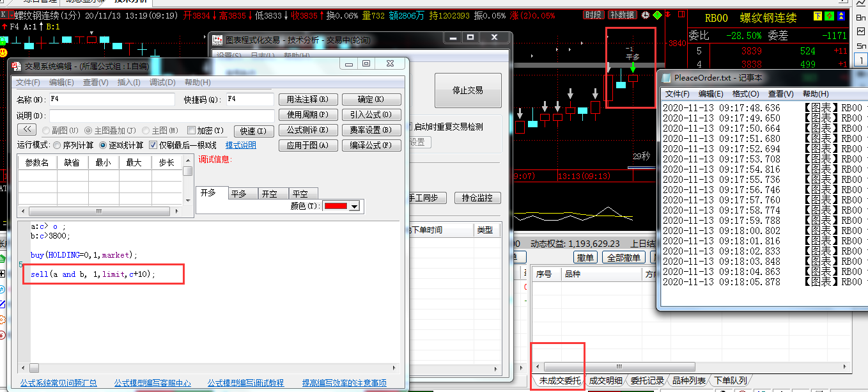Image resolution: width=868 pixels, height=392 pixels.
Task: Select the 未成交委托 tab
Action: (559, 380)
